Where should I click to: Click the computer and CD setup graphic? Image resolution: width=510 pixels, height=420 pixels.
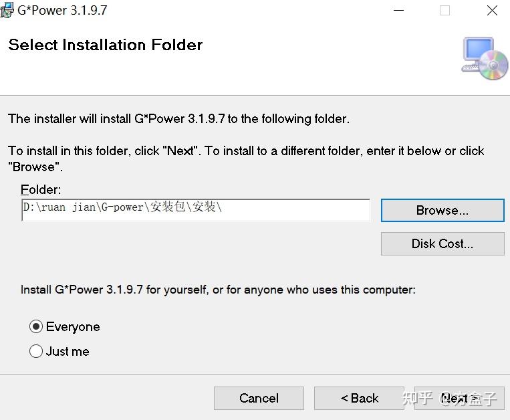[485, 59]
